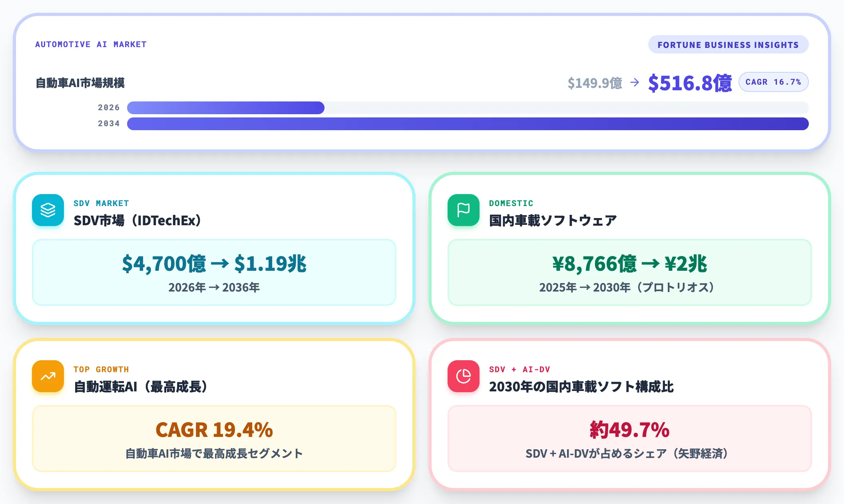Click the AUTOMOTIVE AI MARKET label

(x=91, y=44)
